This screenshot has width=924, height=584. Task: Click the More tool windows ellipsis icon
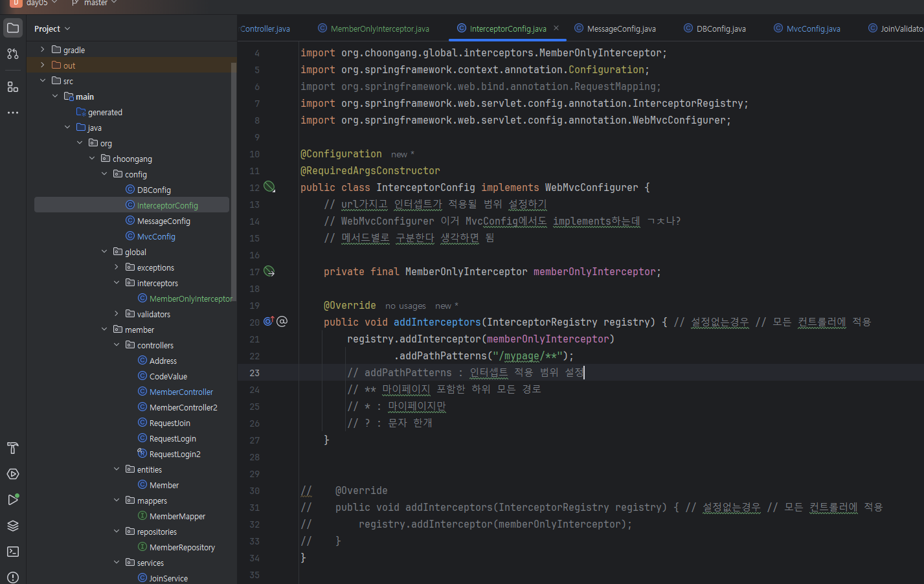coord(13,113)
